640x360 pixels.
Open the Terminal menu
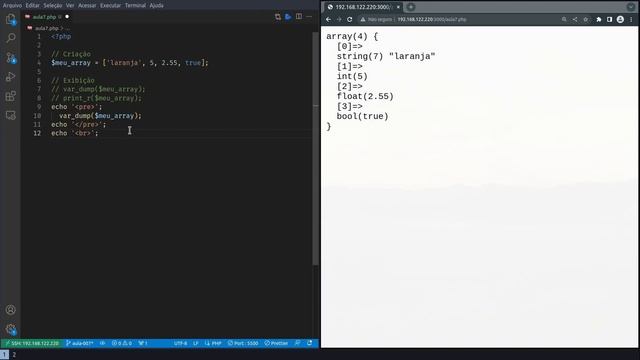pos(135,5)
